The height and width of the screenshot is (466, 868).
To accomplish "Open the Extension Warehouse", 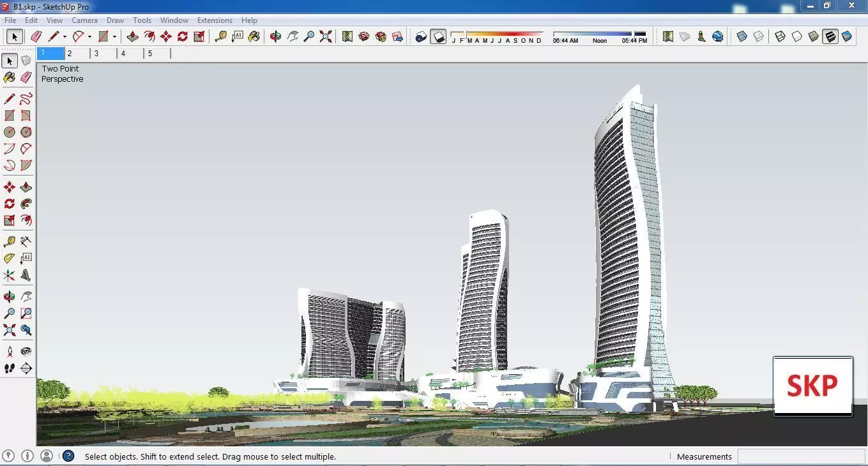I will [381, 36].
